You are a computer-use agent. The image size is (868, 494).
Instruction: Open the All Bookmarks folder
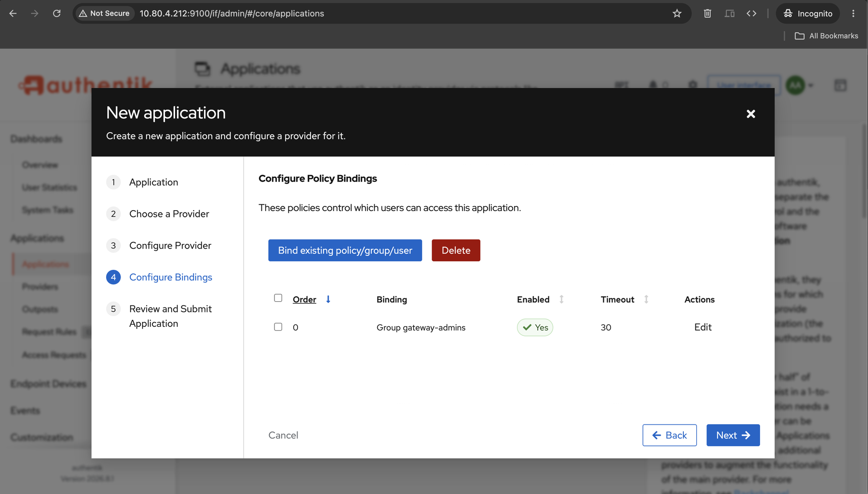(x=827, y=36)
